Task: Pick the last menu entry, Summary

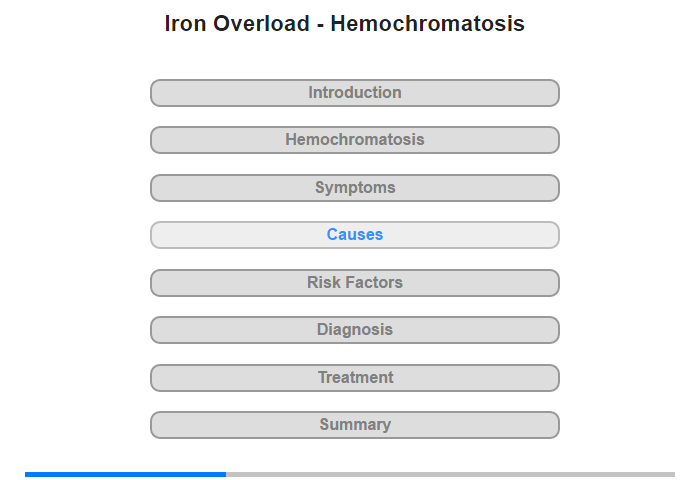Action: point(355,425)
